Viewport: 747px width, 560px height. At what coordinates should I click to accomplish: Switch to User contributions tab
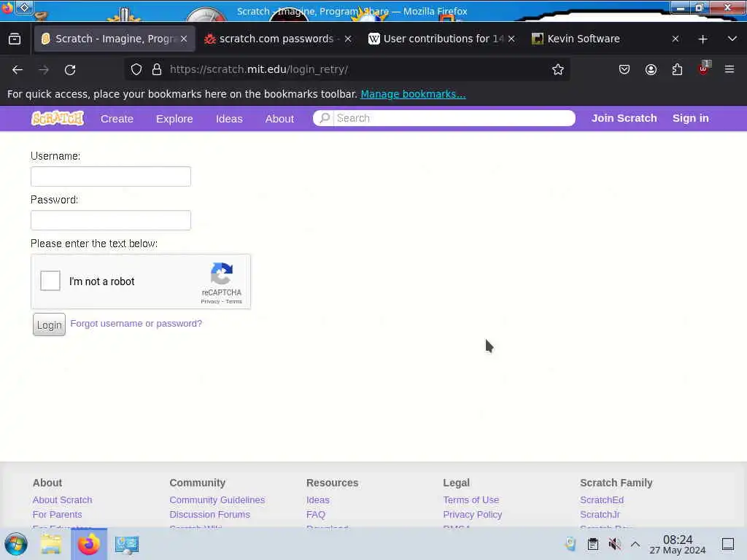pyautogui.click(x=441, y=39)
